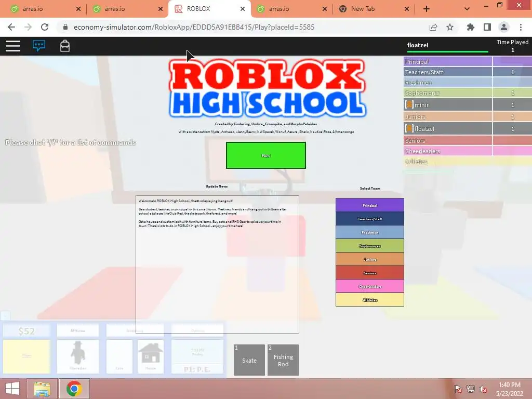Share this page via share icon
This screenshot has height=399, width=532.
433,27
